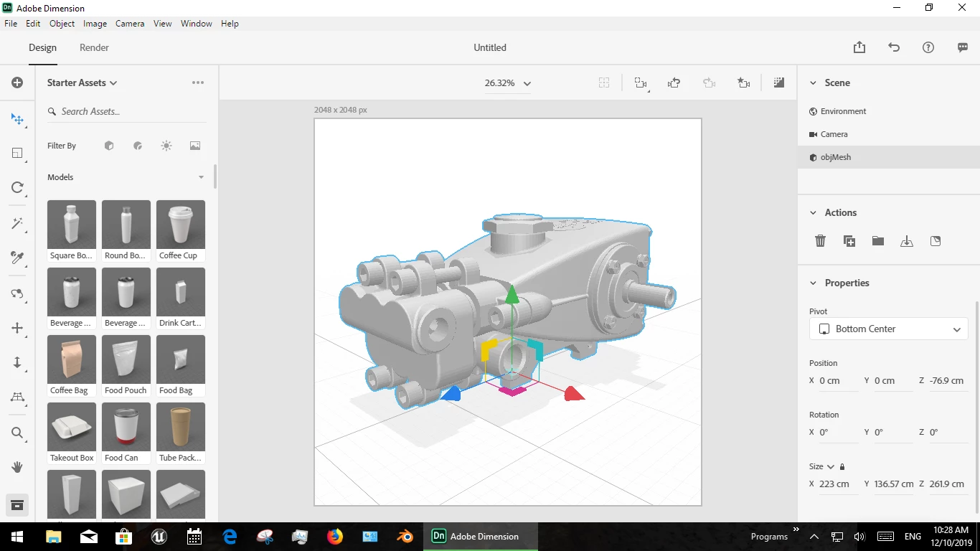Viewport: 980px width, 551px height.
Task: Click the Position Z value field
Action: [x=948, y=381]
